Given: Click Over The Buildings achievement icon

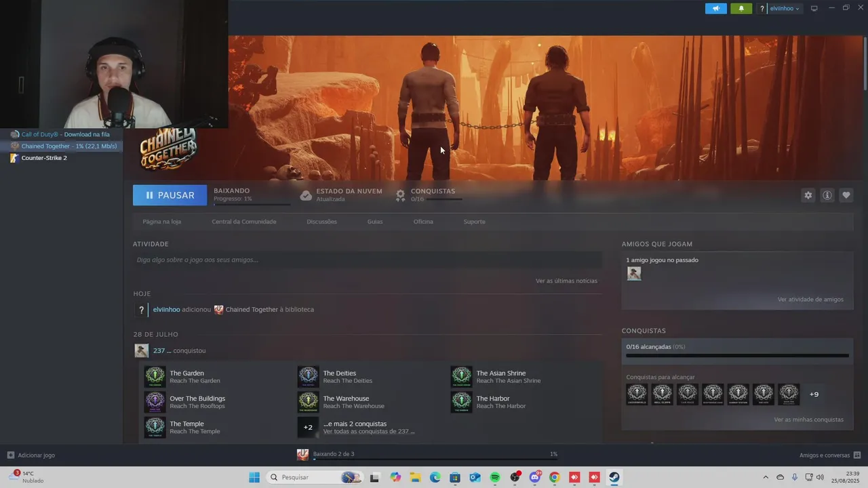Looking at the screenshot, I should [x=155, y=402].
